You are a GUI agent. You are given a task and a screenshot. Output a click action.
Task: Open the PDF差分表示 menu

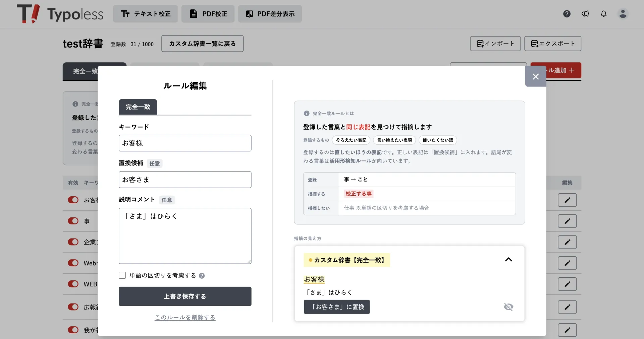(x=270, y=14)
